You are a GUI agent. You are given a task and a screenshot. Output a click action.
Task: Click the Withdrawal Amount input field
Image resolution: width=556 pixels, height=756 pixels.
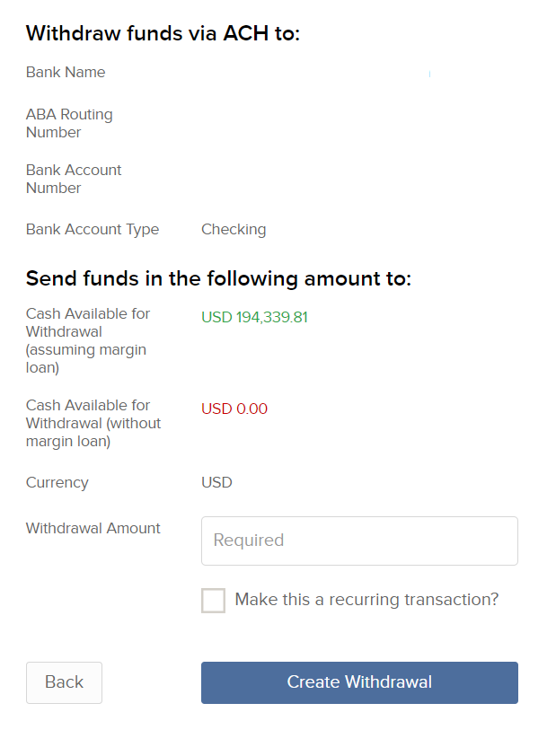pyautogui.click(x=359, y=541)
